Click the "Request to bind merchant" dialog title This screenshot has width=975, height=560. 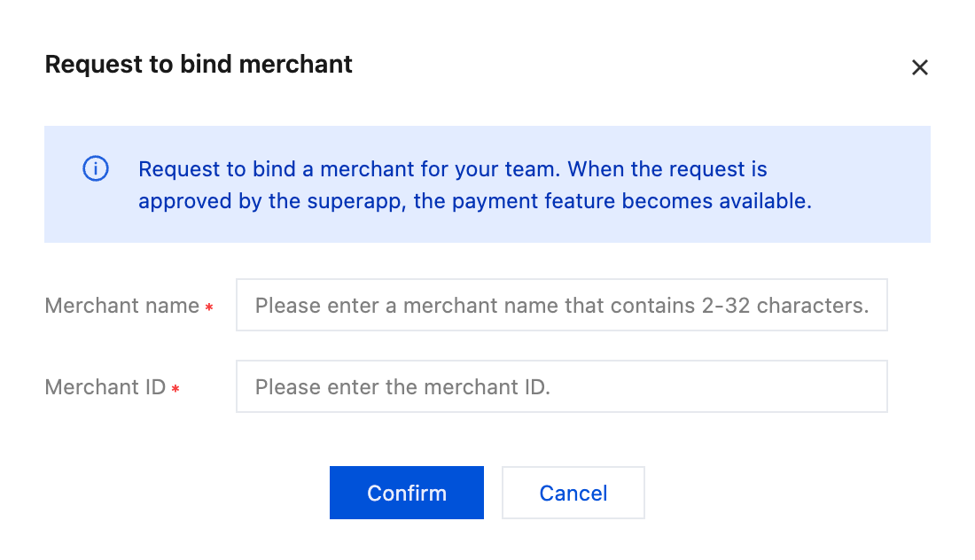[199, 65]
